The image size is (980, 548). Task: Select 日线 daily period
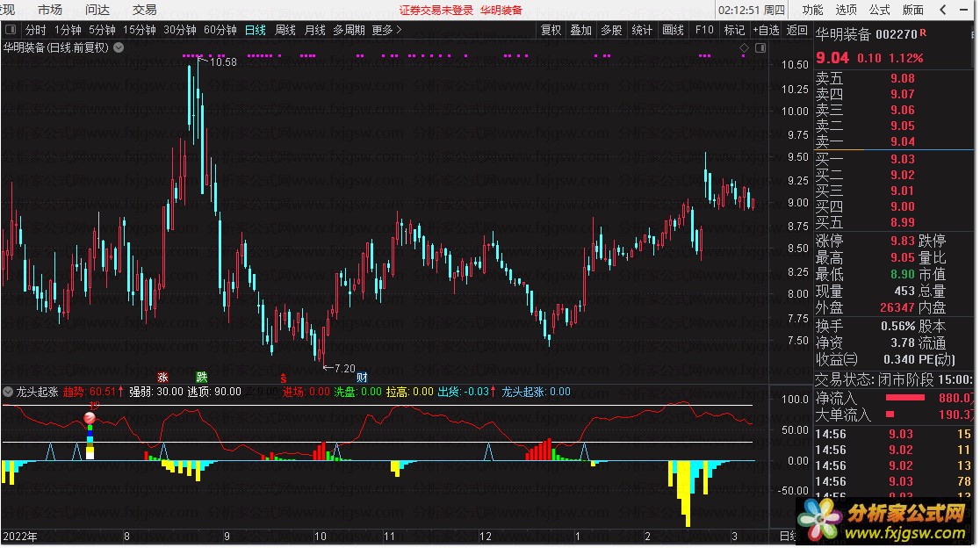click(255, 29)
